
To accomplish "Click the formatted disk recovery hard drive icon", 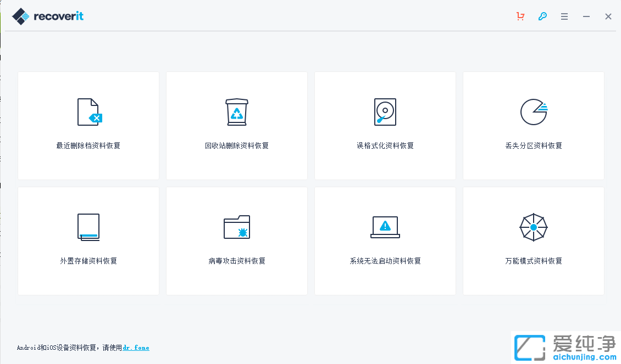I will tap(385, 112).
